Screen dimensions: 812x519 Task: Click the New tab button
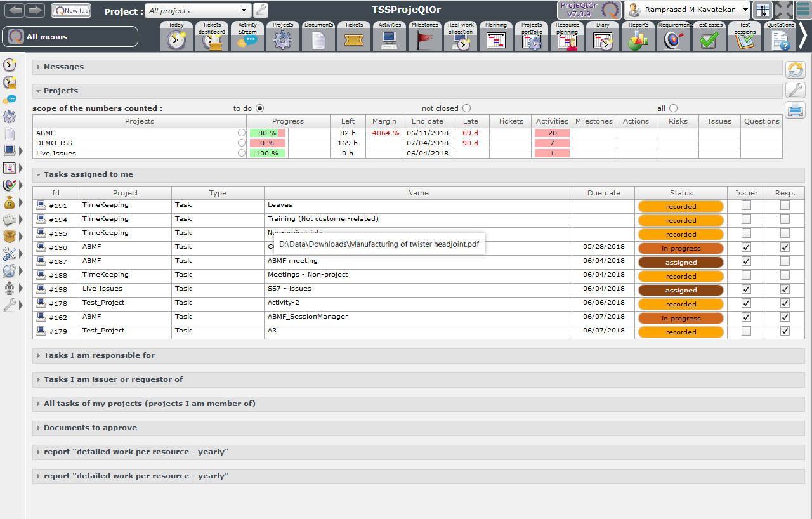coord(70,10)
